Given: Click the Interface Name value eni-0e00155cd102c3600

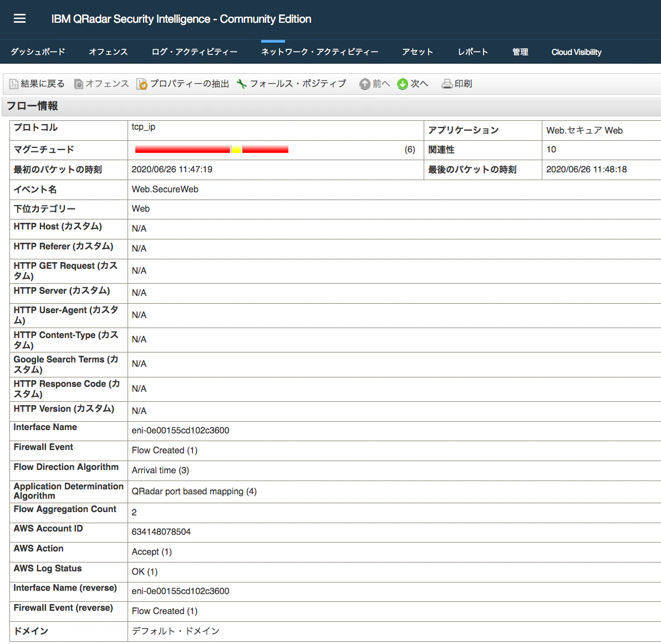Looking at the screenshot, I should [180, 431].
